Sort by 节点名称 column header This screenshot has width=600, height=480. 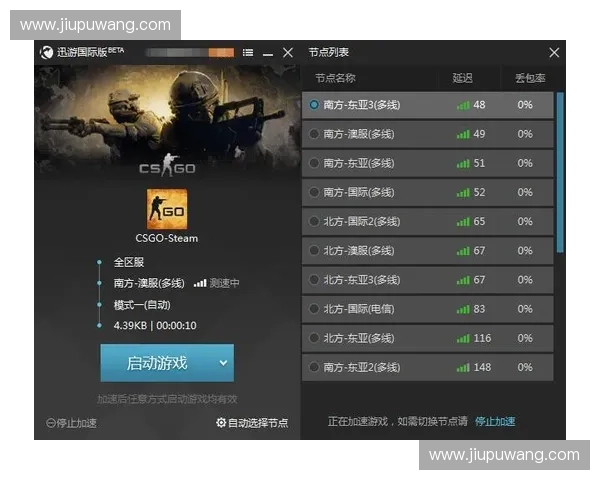335,78
